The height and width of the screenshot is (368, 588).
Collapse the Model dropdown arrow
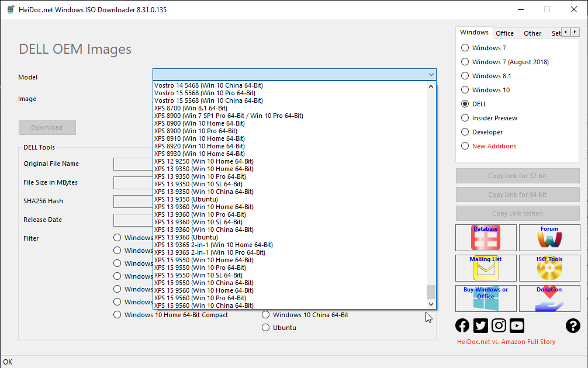tap(431, 75)
